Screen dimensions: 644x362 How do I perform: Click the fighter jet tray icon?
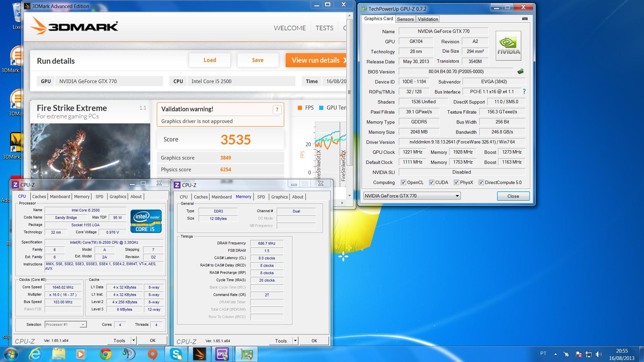click(567, 354)
